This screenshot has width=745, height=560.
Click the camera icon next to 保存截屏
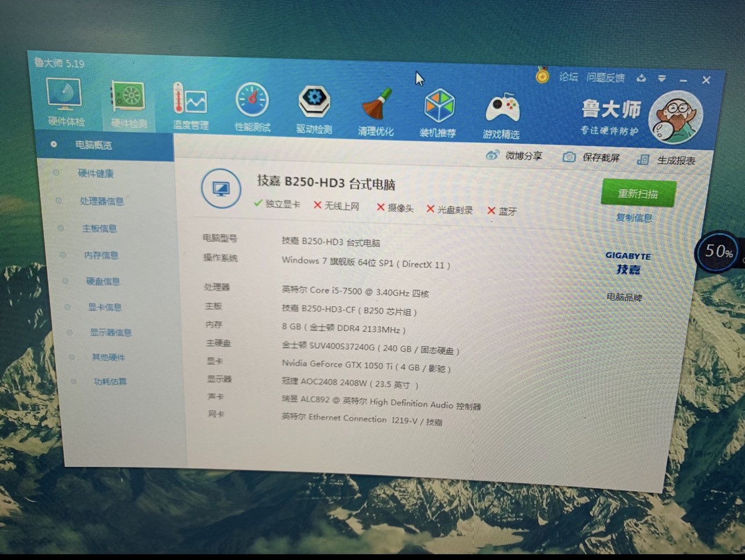569,157
